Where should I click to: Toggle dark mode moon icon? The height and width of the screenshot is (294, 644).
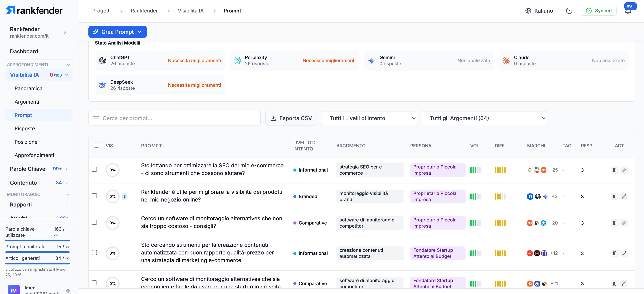tap(569, 11)
